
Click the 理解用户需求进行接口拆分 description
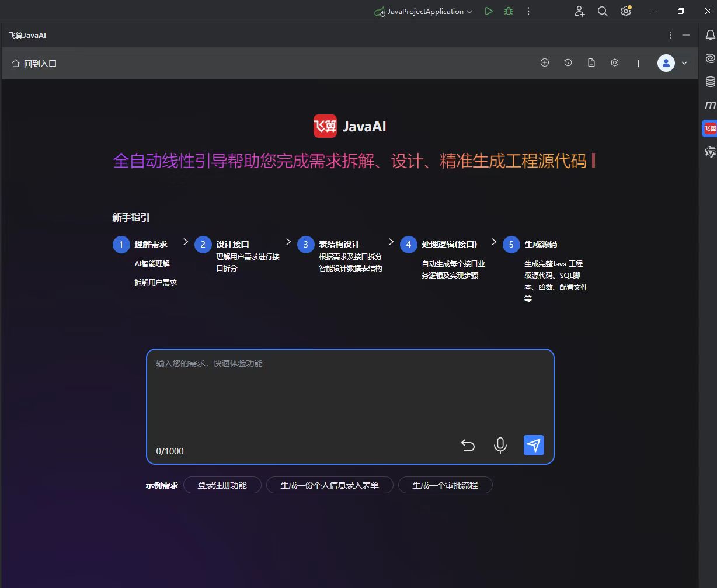click(x=248, y=262)
